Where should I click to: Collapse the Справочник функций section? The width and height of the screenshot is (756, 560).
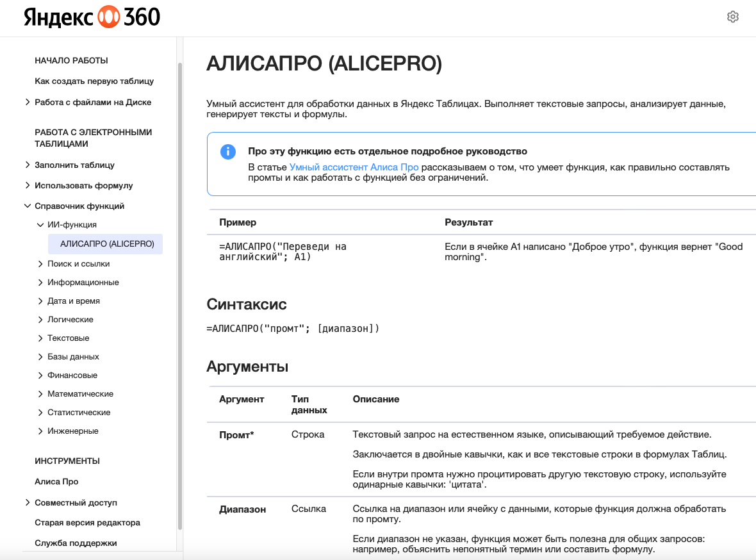28,206
